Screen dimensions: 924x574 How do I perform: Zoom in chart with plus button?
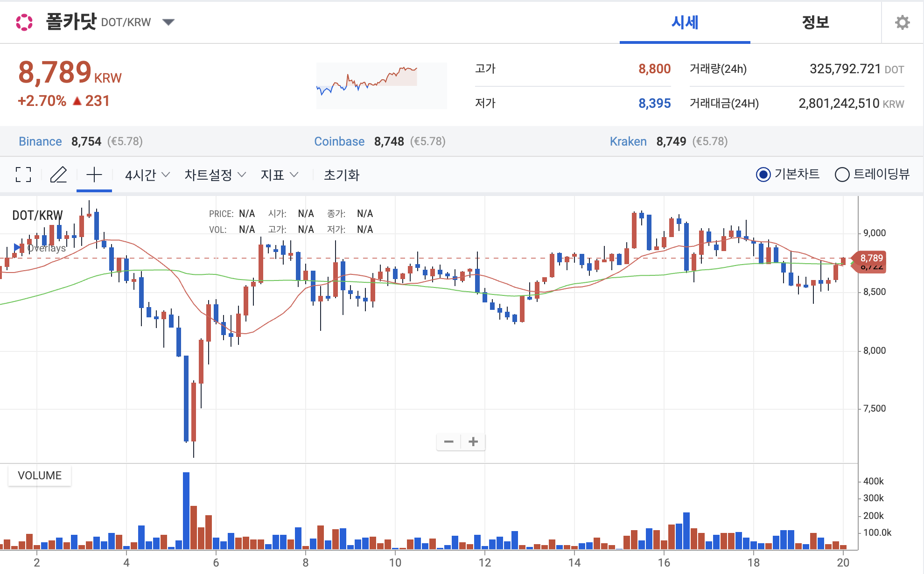(473, 441)
